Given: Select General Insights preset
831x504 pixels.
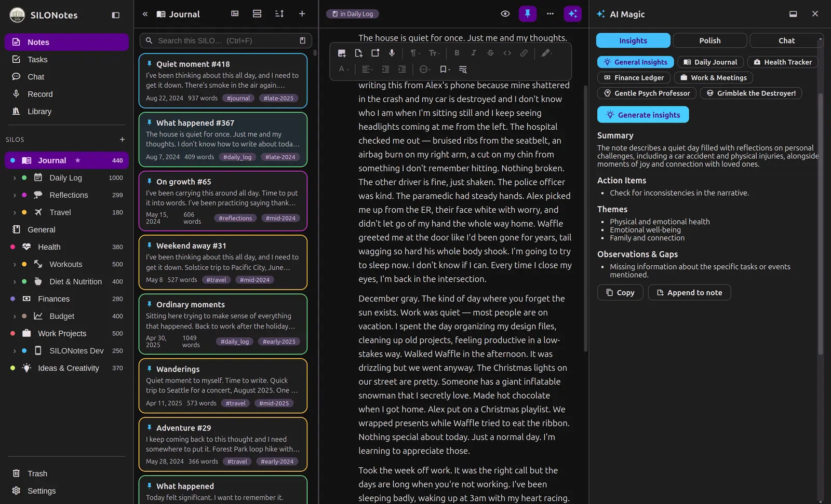Looking at the screenshot, I should [x=635, y=62].
